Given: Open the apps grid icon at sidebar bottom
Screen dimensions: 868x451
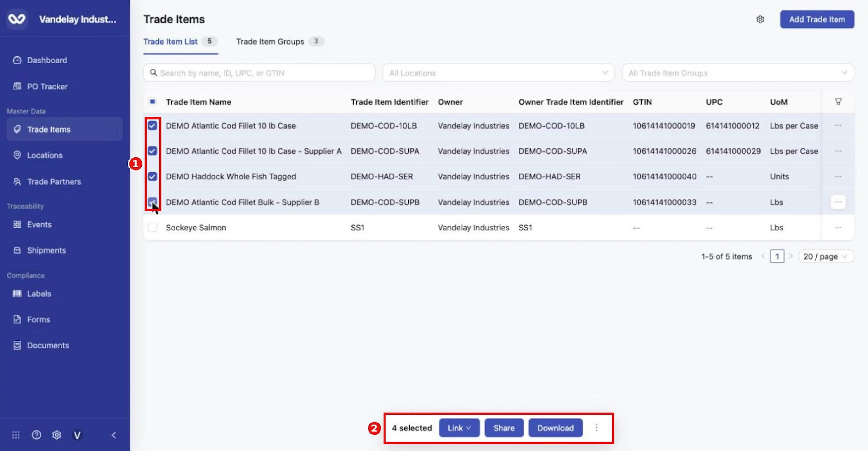Looking at the screenshot, I should [16, 435].
